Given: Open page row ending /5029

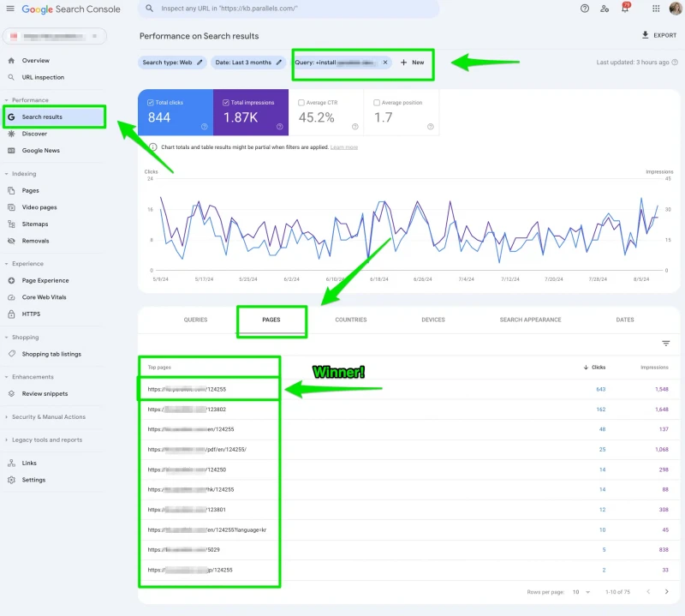Looking at the screenshot, I should pyautogui.click(x=183, y=549).
